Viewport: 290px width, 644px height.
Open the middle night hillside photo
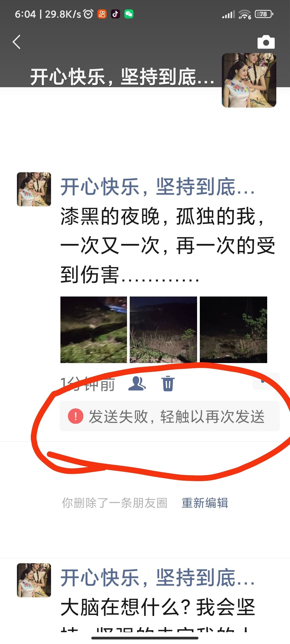(x=163, y=330)
